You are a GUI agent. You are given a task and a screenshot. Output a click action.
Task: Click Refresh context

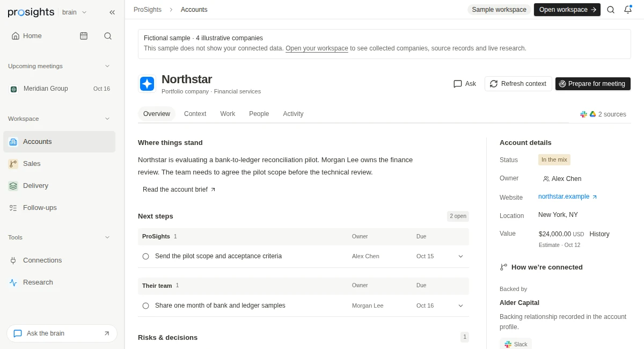pyautogui.click(x=518, y=84)
